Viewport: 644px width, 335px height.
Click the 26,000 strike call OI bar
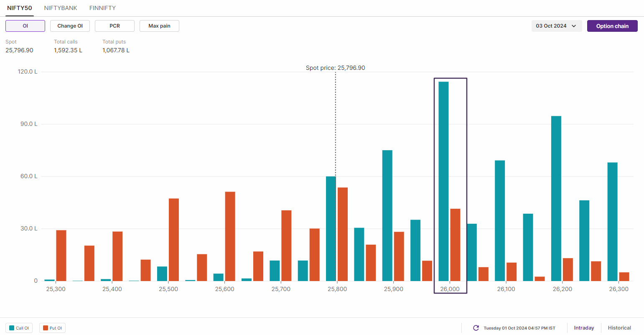443,181
